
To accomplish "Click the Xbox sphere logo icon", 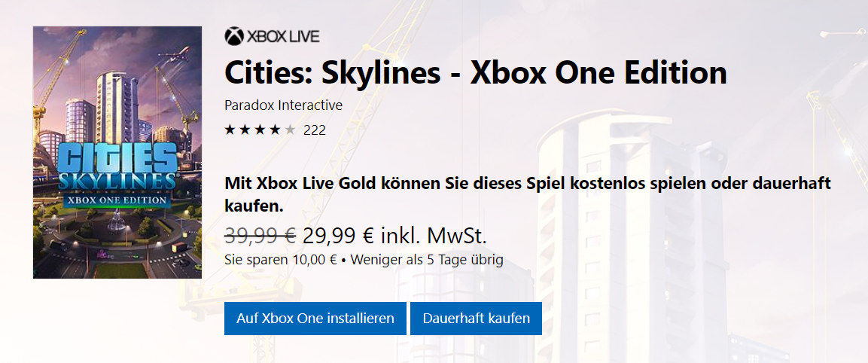I will pyautogui.click(x=234, y=37).
